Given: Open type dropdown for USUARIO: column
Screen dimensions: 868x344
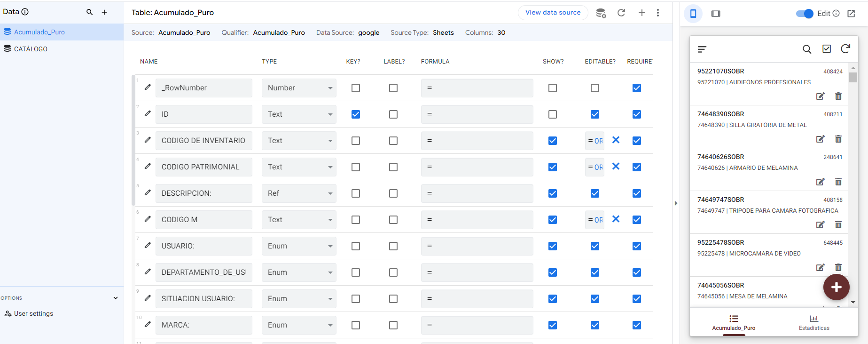Looking at the screenshot, I should tap(299, 246).
